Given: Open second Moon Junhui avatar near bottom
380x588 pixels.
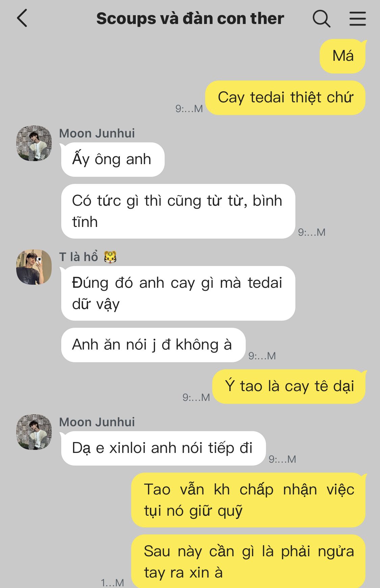Looking at the screenshot, I should pyautogui.click(x=34, y=432).
